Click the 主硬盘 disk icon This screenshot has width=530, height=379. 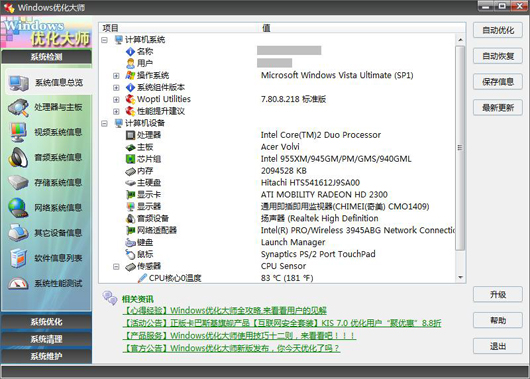tap(130, 183)
